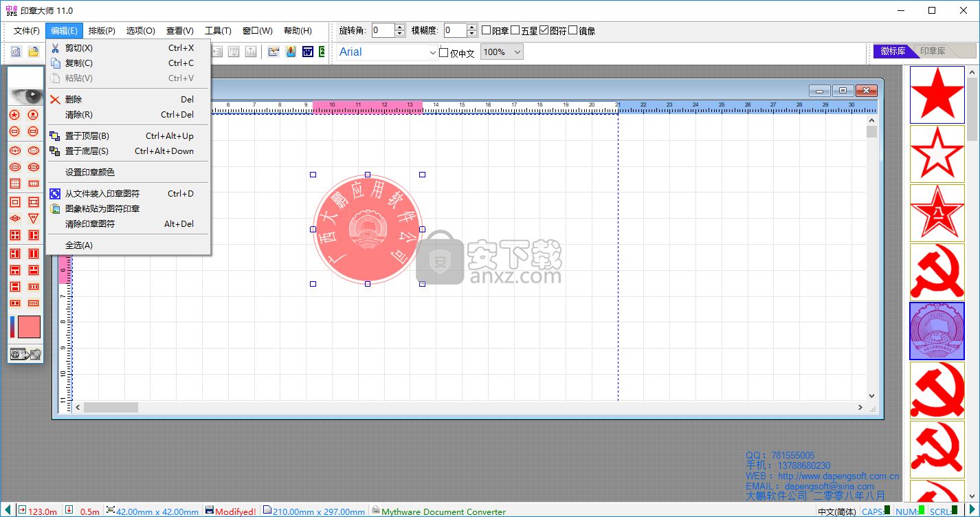Click the dapengsoft@sina.com email address

click(829, 486)
